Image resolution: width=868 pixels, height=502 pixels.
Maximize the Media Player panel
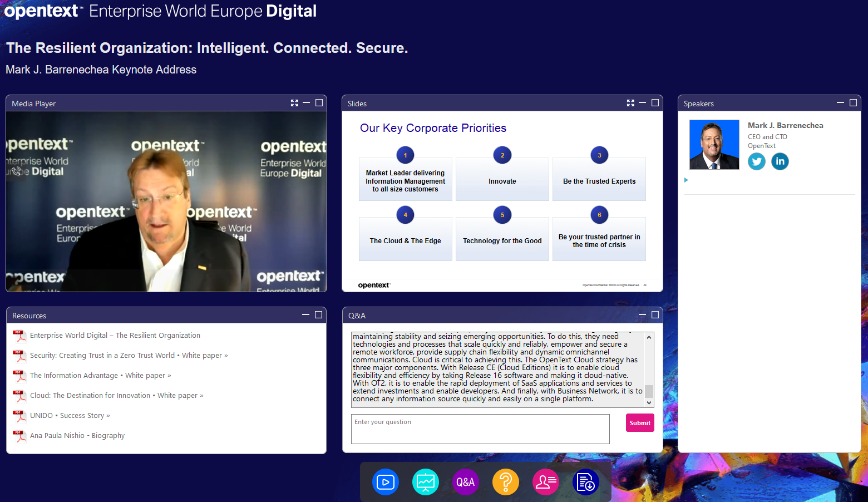coord(319,103)
